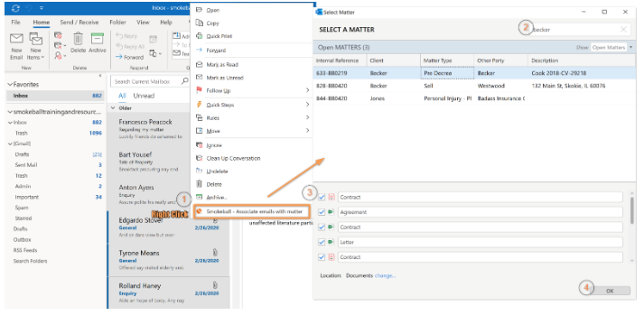Collapse the [Gmail] folder group

pos(10,144)
